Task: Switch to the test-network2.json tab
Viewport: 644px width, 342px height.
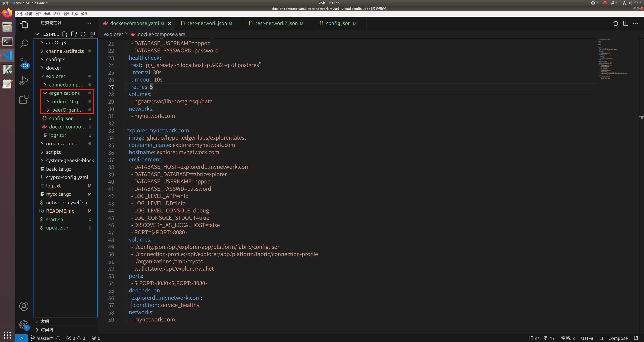Action: pyautogui.click(x=278, y=23)
